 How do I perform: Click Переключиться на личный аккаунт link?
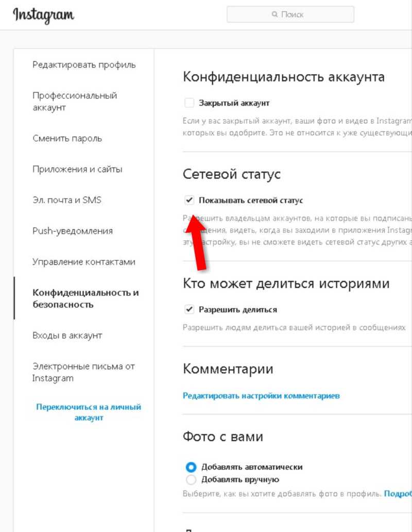tap(89, 412)
